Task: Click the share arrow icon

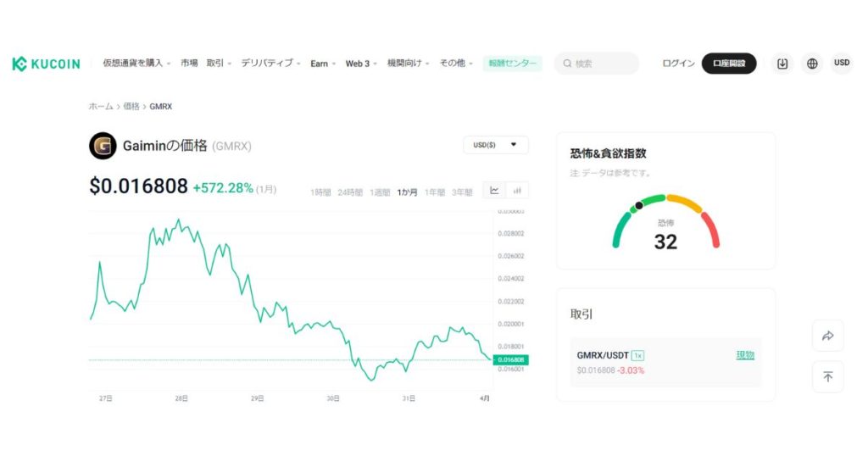Action: 827,336
